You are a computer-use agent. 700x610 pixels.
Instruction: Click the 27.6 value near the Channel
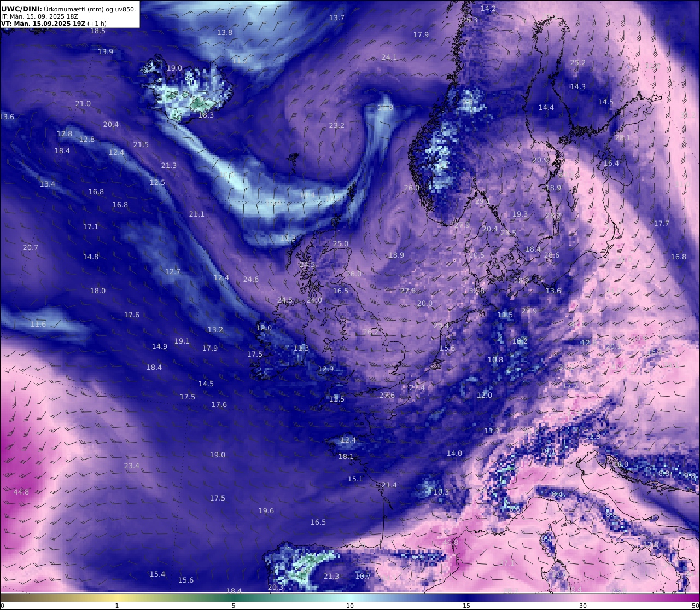pyautogui.click(x=387, y=395)
